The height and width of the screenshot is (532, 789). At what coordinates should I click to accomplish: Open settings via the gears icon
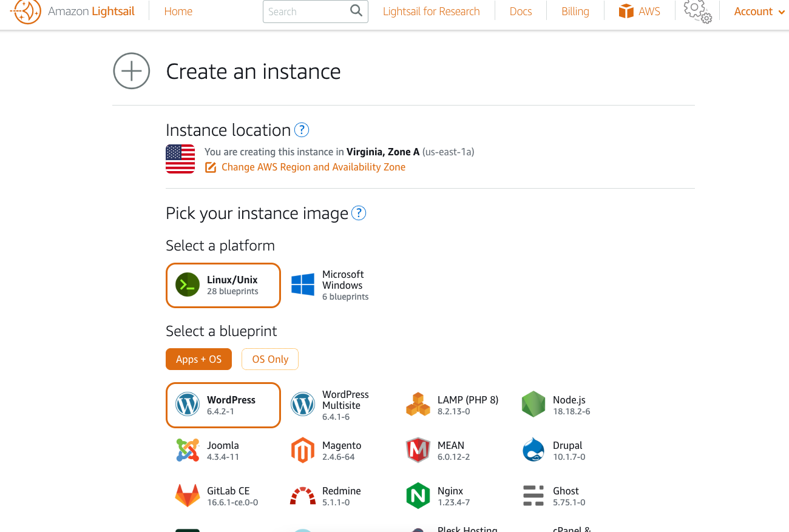(697, 12)
